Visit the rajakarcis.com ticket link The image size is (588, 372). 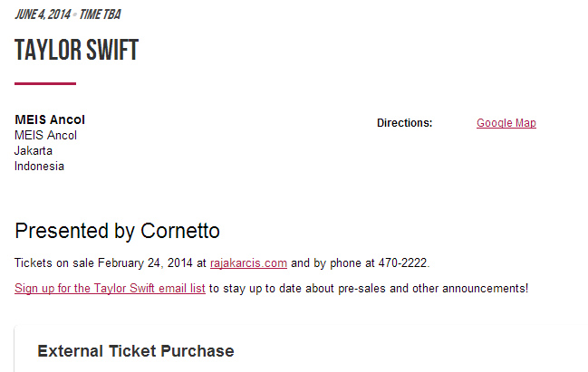point(248,263)
